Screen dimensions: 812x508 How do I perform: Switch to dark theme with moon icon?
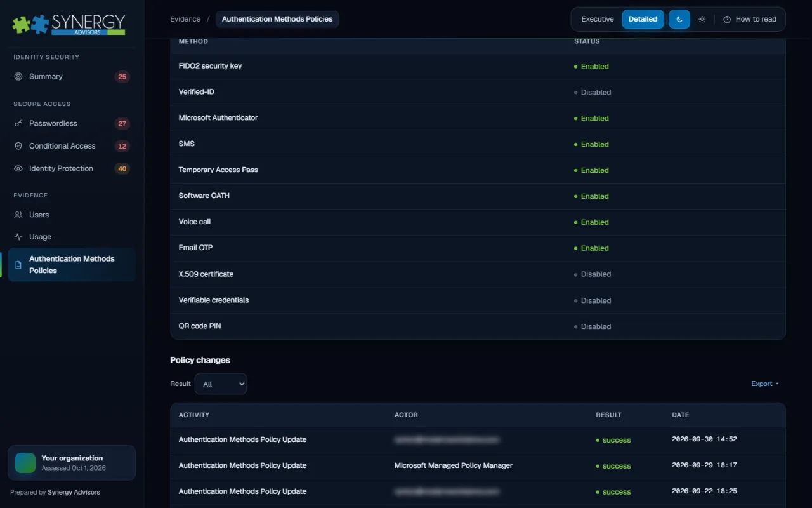click(679, 19)
